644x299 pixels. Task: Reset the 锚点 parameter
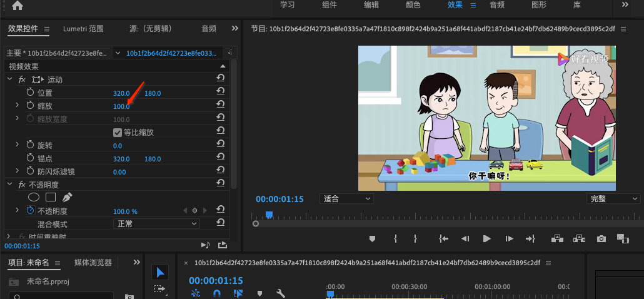pyautogui.click(x=221, y=157)
